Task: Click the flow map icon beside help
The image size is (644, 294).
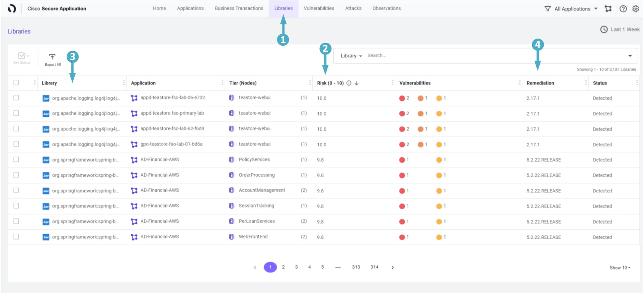Action: 608,9
